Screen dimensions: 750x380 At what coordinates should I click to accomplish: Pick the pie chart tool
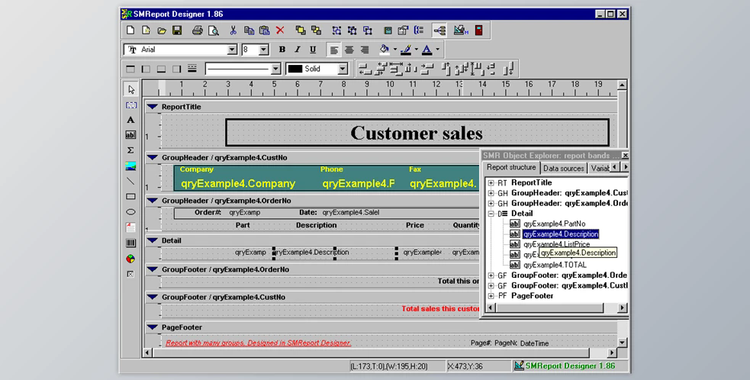(x=131, y=259)
